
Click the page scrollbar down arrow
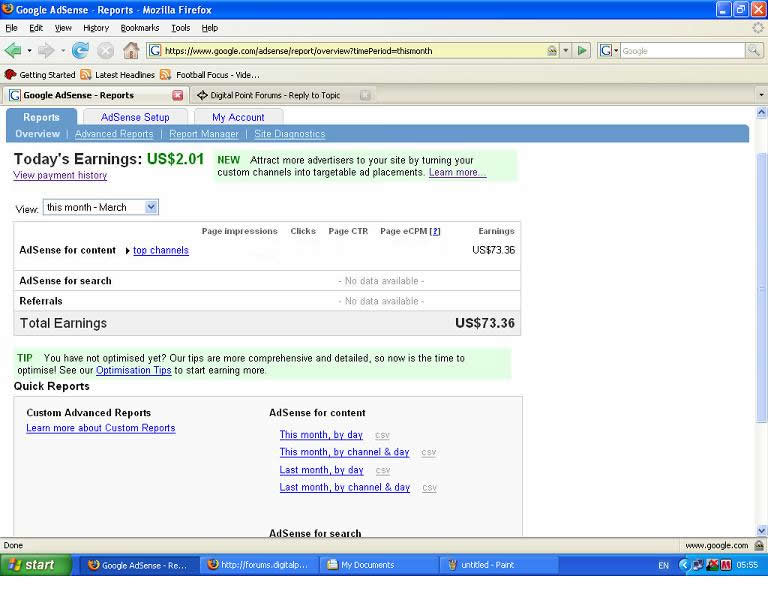pyautogui.click(x=762, y=530)
